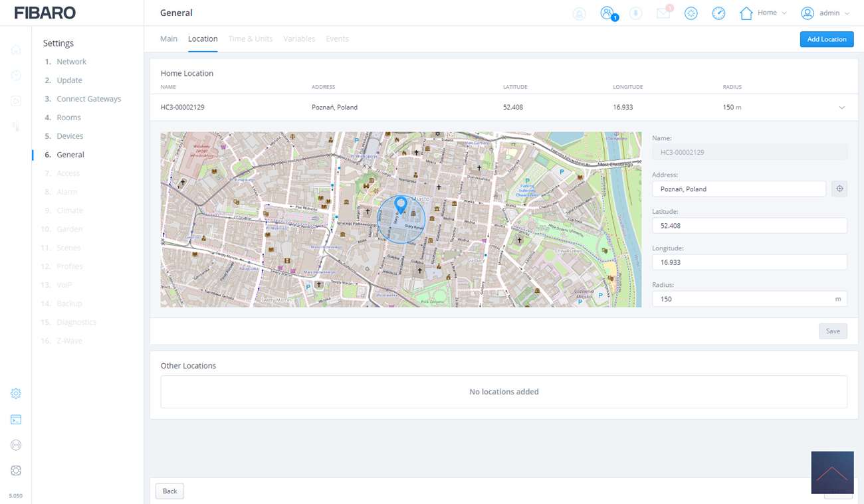Click the Add Location button
The height and width of the screenshot is (504, 864).
tap(826, 39)
